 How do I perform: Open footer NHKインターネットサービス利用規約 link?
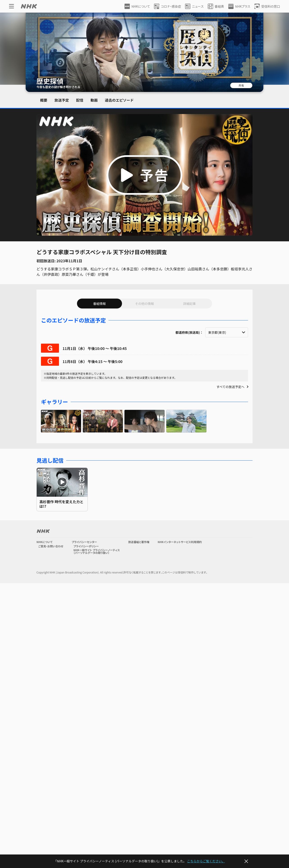(x=180, y=542)
